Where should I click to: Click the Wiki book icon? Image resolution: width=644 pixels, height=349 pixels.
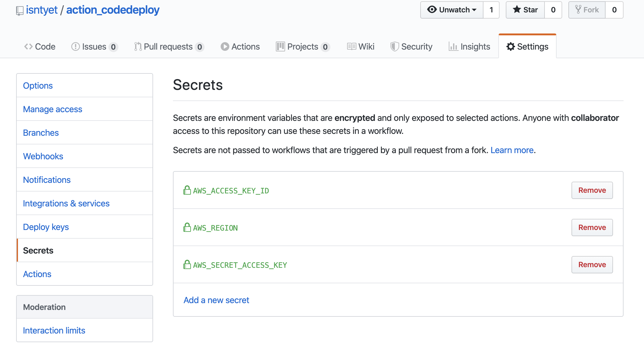pyautogui.click(x=352, y=46)
